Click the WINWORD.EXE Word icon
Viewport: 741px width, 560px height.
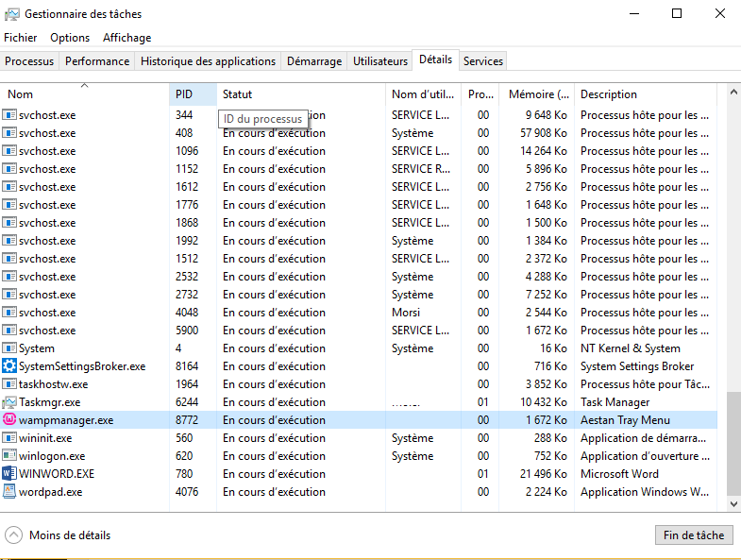click(9, 473)
